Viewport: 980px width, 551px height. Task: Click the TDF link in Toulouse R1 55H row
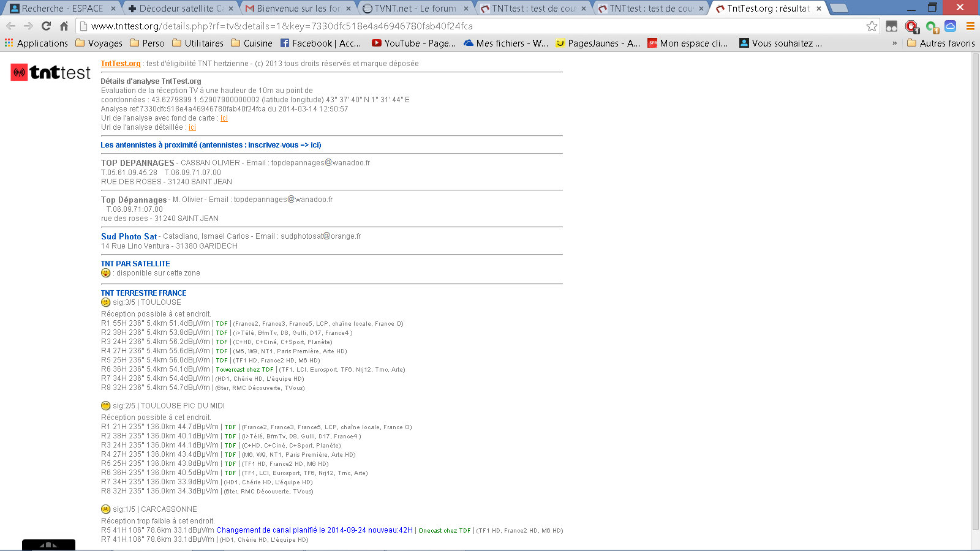pyautogui.click(x=222, y=324)
